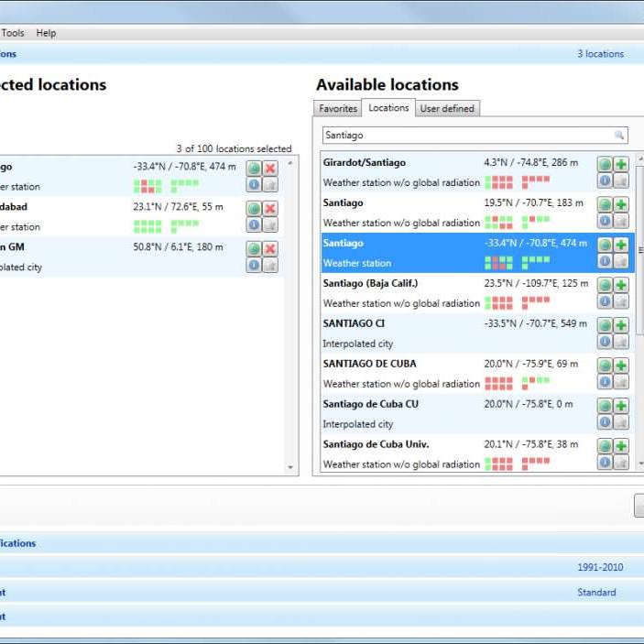Collapse the section showing 3 locations
Screen dimensions: 644x644
point(322,54)
